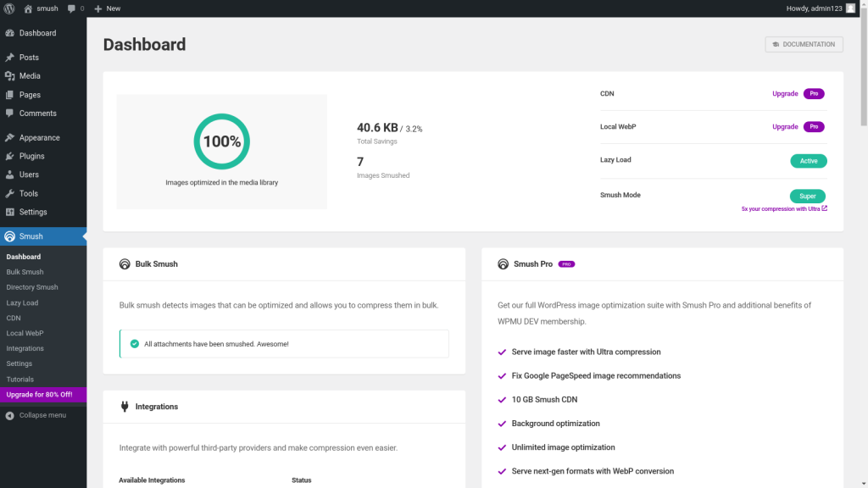Open the comments bubble icon in admin bar
868x488 pixels.
(71, 8)
